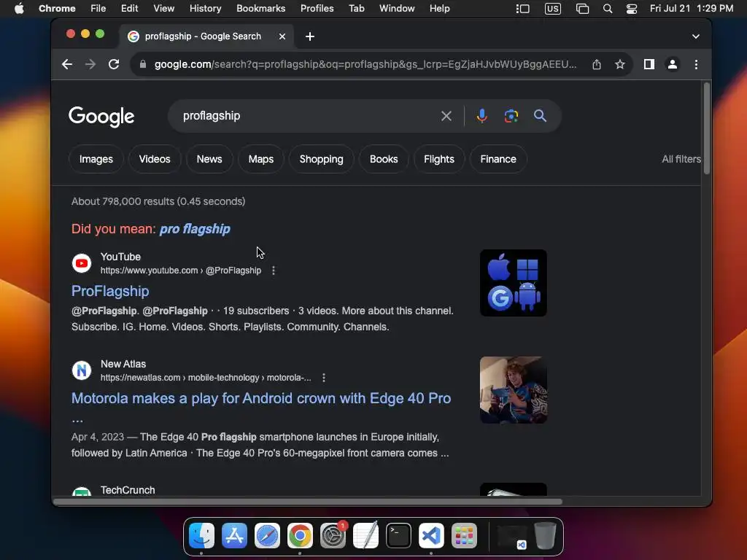This screenshot has width=747, height=560.
Task: Click the forward navigation arrow
Action: tap(90, 64)
